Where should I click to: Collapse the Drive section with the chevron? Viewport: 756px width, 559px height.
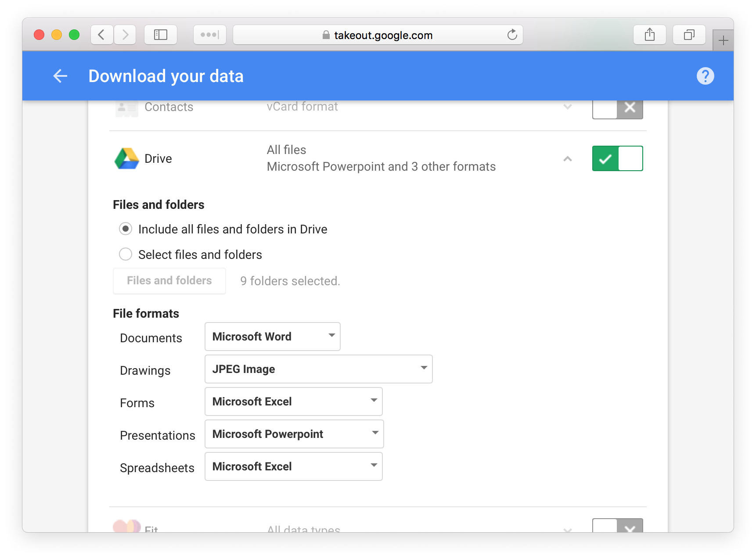567,159
